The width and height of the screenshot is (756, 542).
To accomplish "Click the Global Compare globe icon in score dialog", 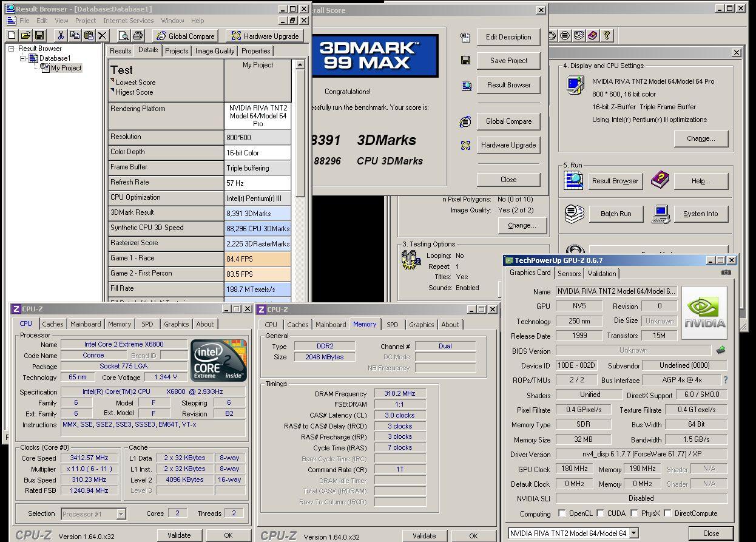I will pyautogui.click(x=465, y=121).
